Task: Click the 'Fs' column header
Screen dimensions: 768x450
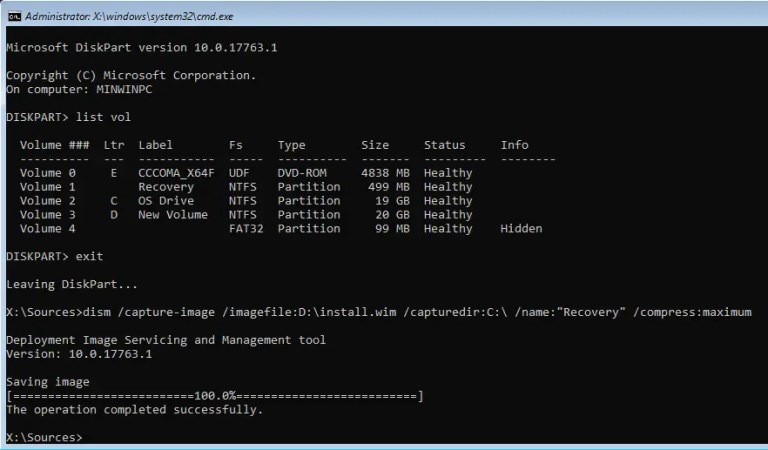Action: coord(236,145)
